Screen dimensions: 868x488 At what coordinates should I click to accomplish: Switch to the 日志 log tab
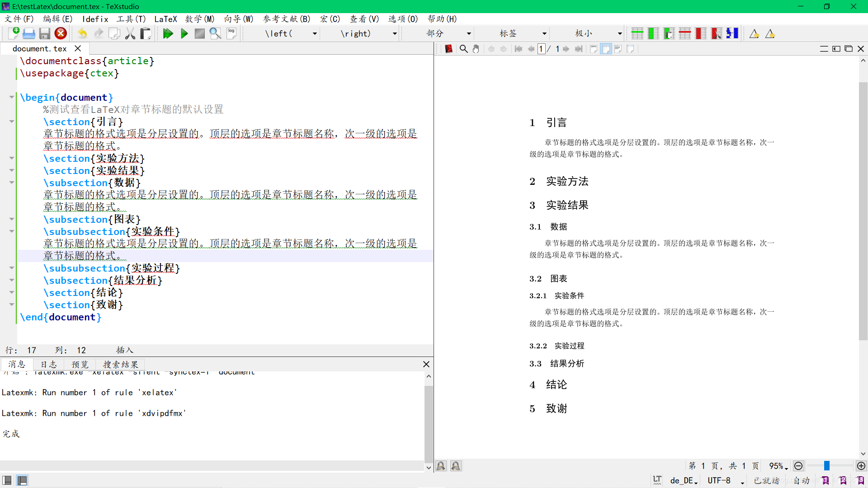point(48,364)
